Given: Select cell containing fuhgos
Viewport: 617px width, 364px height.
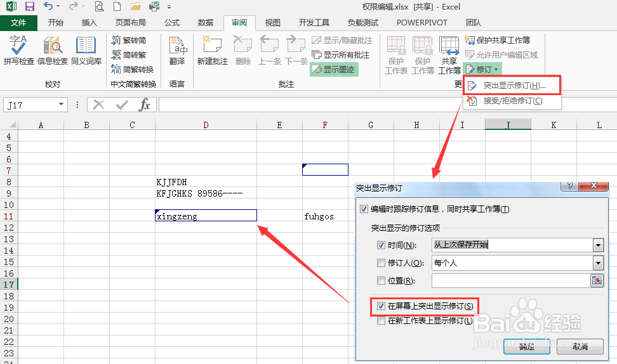Looking at the screenshot, I should click(325, 216).
